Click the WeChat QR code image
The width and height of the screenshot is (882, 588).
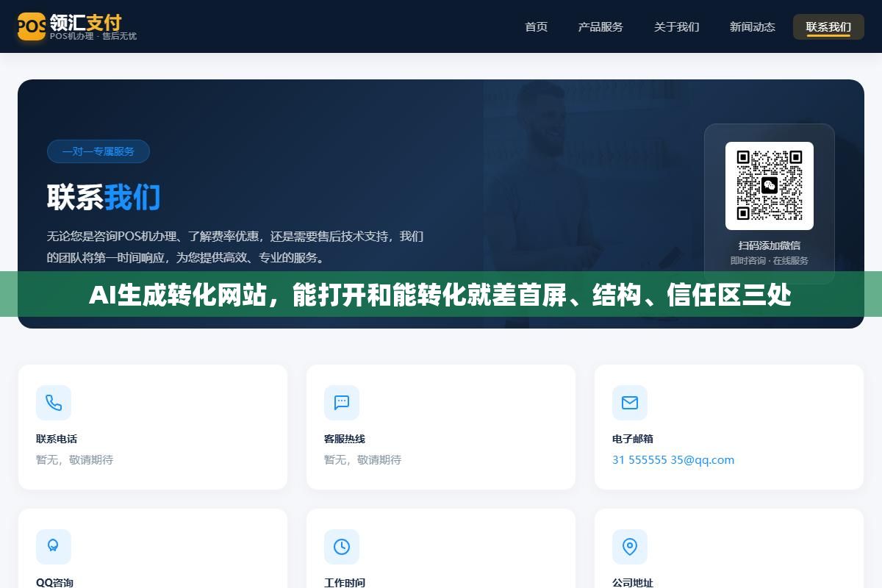(770, 186)
